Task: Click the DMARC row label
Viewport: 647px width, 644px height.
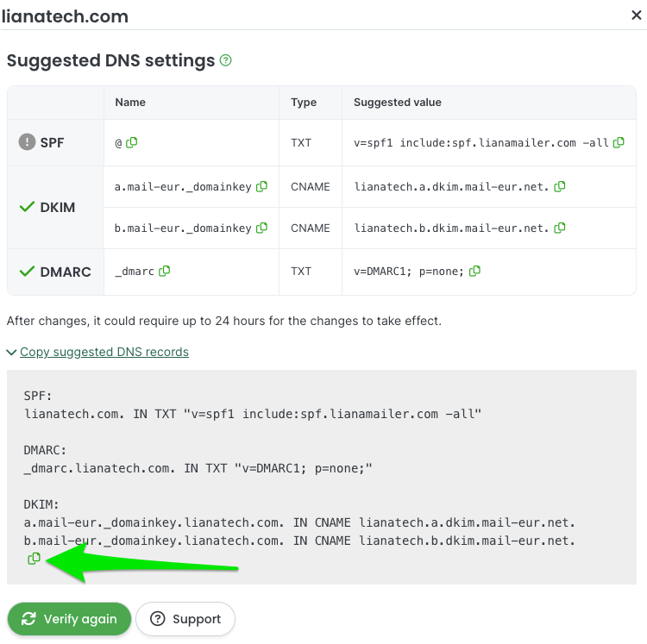Action: click(x=66, y=272)
